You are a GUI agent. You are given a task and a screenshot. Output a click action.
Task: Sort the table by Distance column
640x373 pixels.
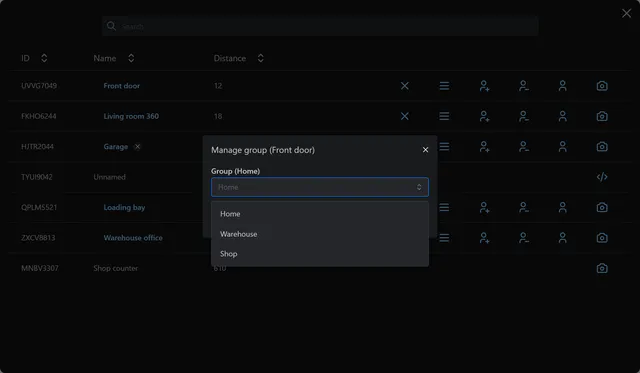point(260,58)
